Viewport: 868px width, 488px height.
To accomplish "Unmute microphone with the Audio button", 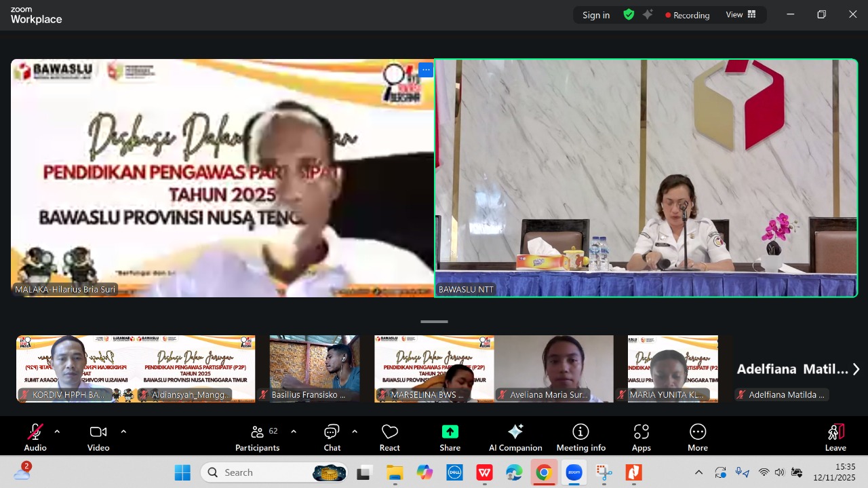I will click(x=35, y=437).
